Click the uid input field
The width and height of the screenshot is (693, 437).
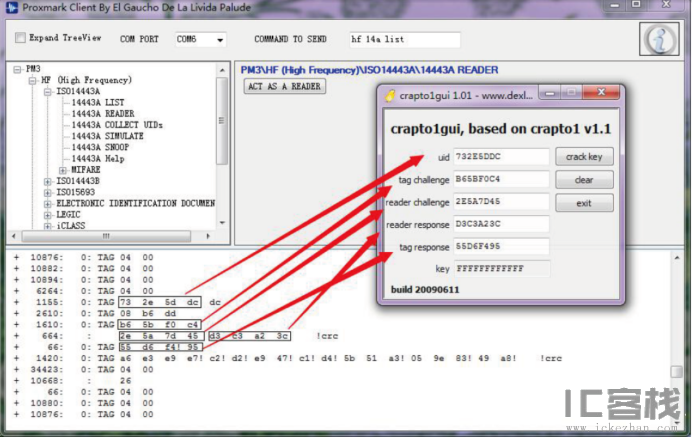(501, 156)
